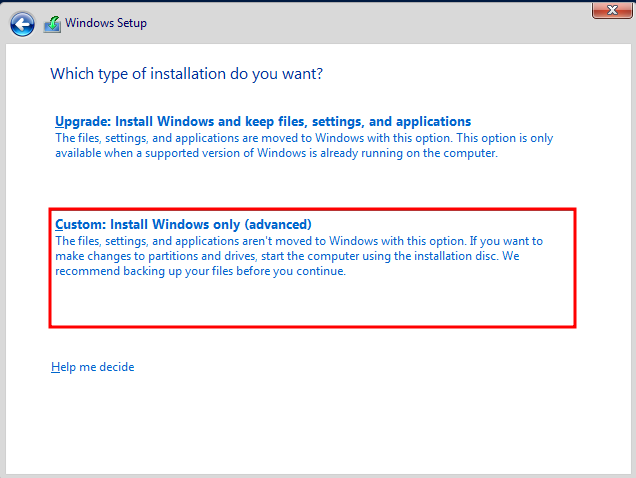Choose Custom: Install Windows only (advanced)
Viewport: 636px width, 478px height.
click(183, 224)
